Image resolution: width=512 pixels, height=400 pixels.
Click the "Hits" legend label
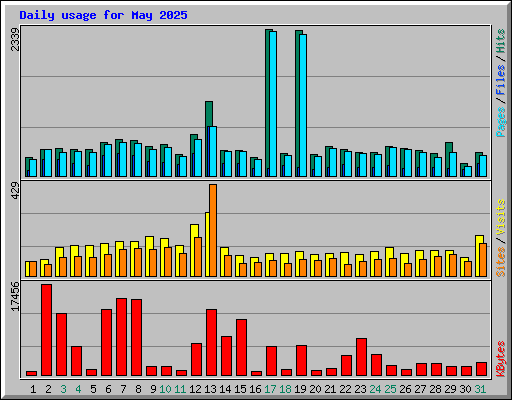click(501, 41)
